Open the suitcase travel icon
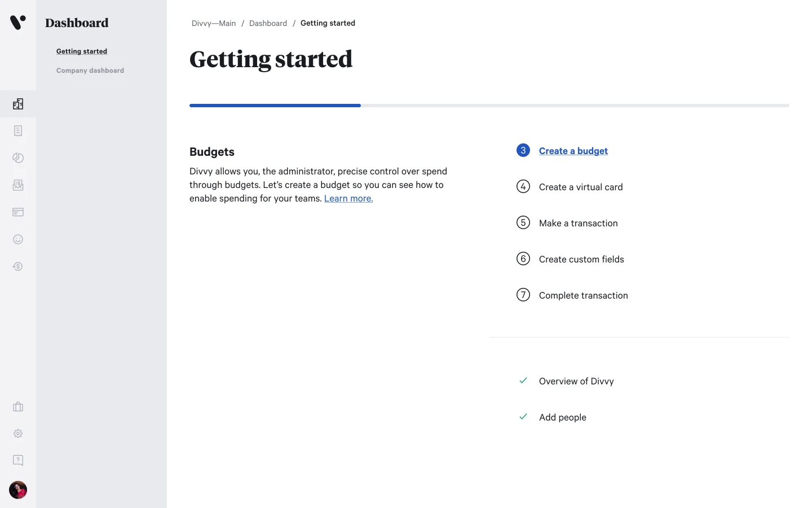Screen dimensions: 812x508 tap(18, 406)
